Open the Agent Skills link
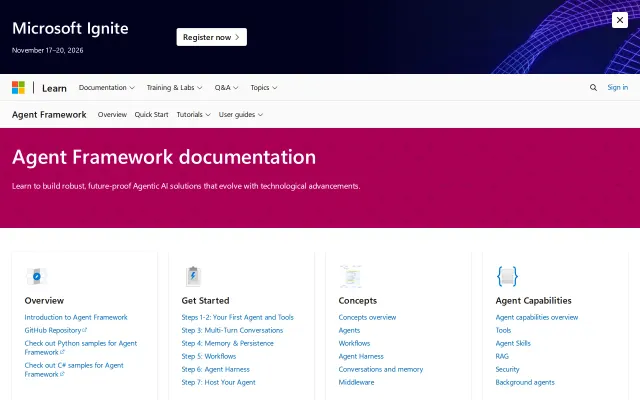 coord(513,343)
